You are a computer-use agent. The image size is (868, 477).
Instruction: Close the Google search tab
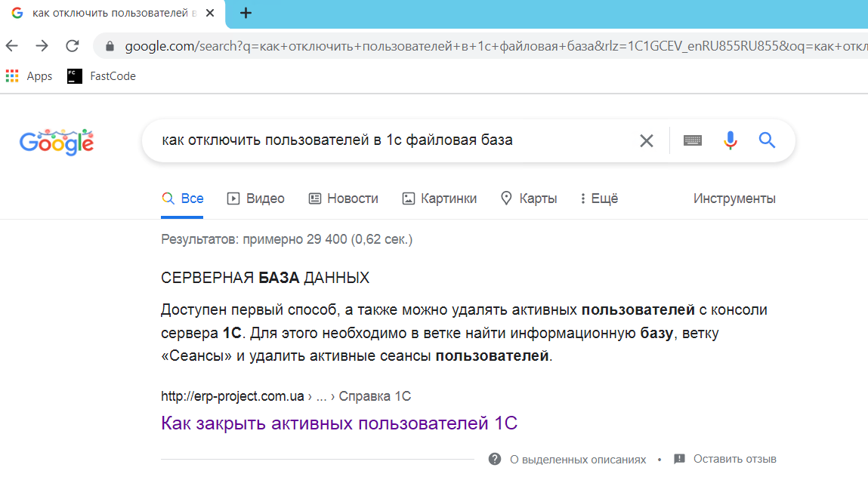coord(210,14)
